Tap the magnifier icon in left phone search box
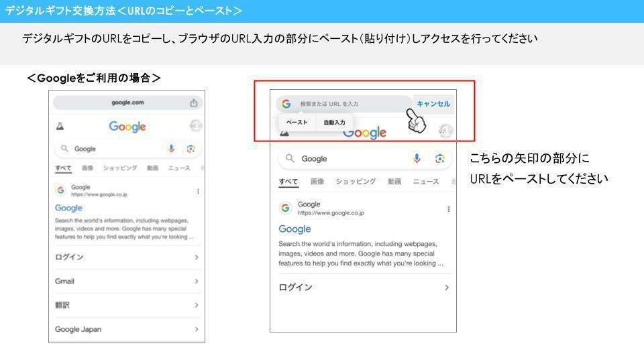The height and width of the screenshot is (362, 644). click(64, 148)
